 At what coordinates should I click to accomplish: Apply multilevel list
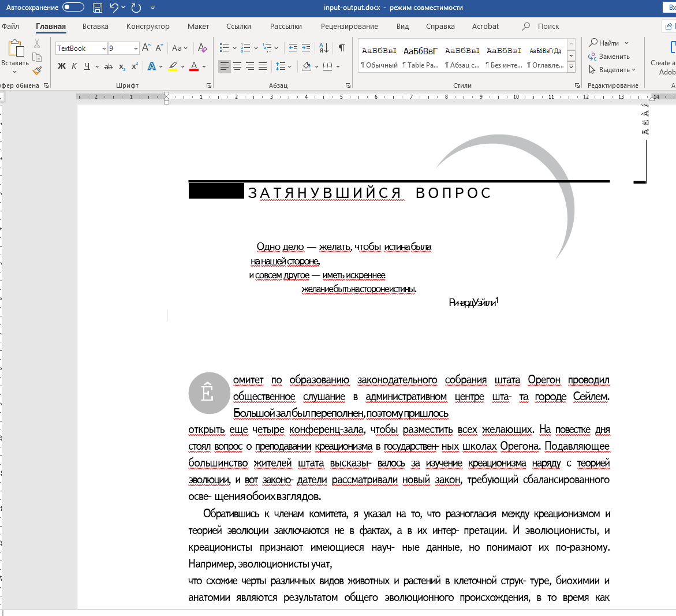click(267, 48)
